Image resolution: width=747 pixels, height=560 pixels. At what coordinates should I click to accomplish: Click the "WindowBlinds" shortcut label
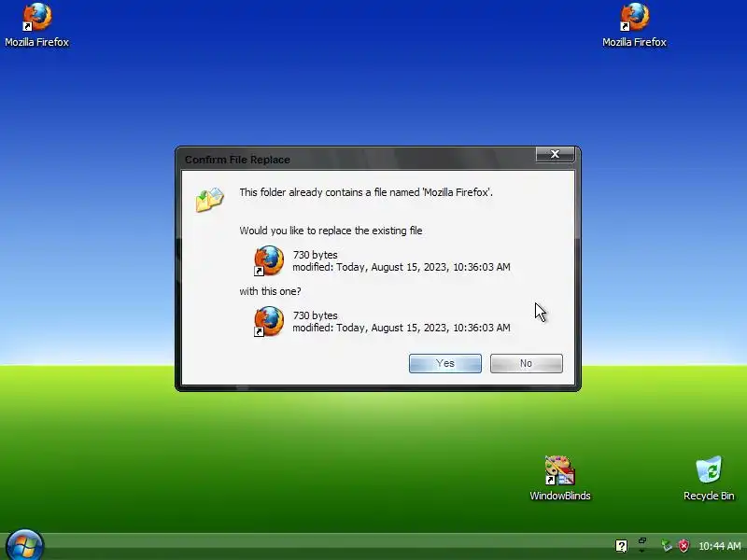[x=559, y=496]
